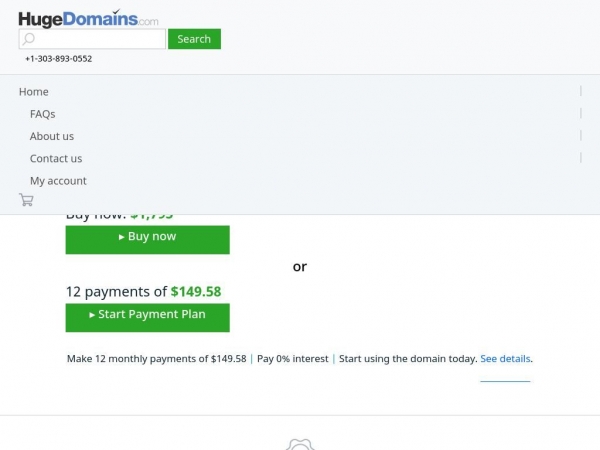Focus the domain search input field
Viewport: 600px width, 450px height.
tap(92, 39)
